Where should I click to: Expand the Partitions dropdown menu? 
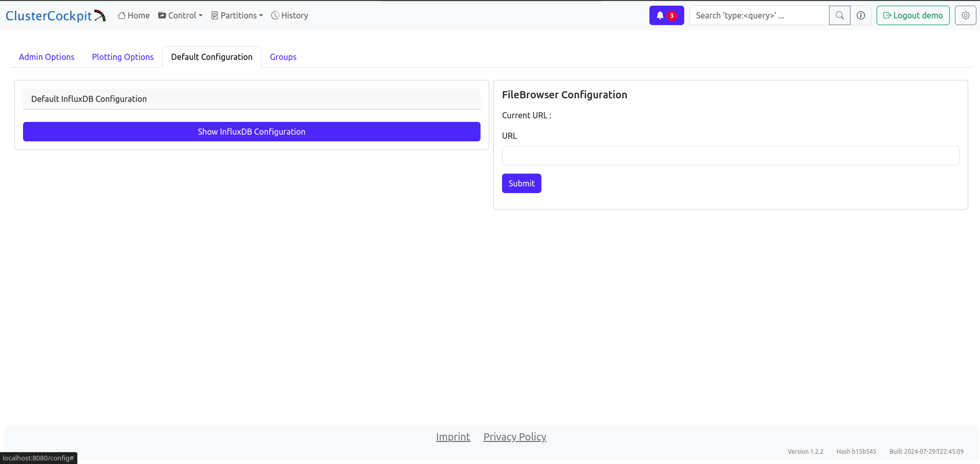click(x=237, y=15)
